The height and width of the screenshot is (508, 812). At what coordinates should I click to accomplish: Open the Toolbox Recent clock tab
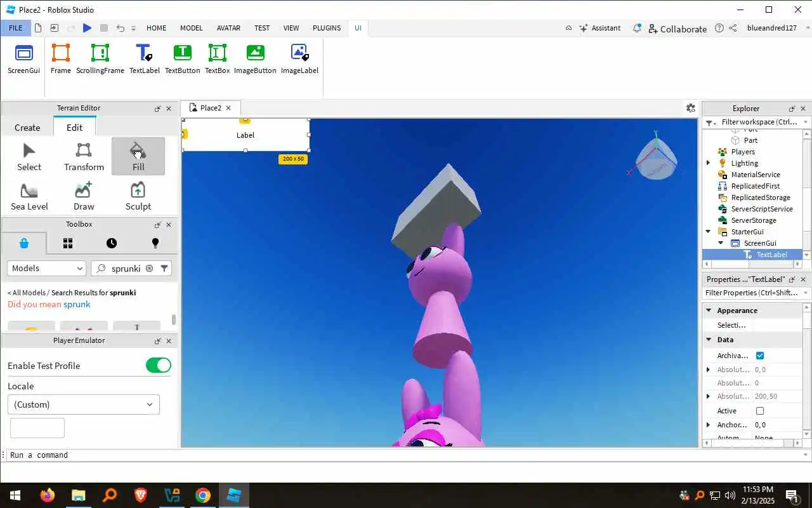coord(112,243)
